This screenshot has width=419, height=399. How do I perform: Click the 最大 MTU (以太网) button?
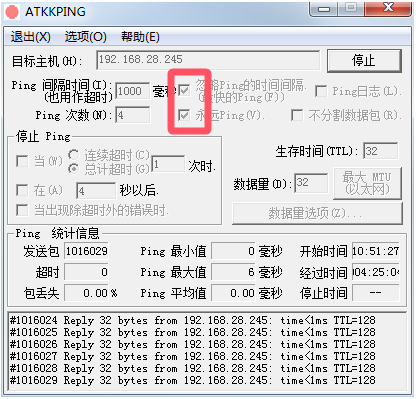(367, 183)
